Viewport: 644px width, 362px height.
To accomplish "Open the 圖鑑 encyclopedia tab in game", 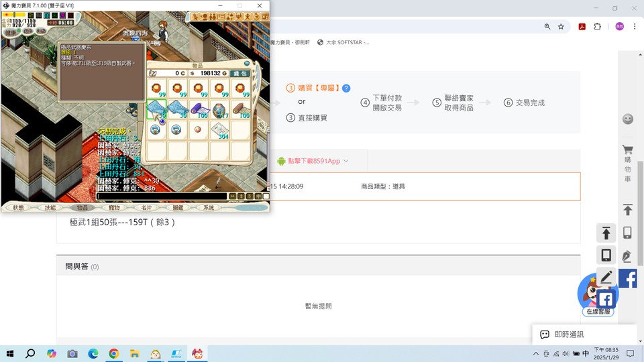I will (178, 207).
